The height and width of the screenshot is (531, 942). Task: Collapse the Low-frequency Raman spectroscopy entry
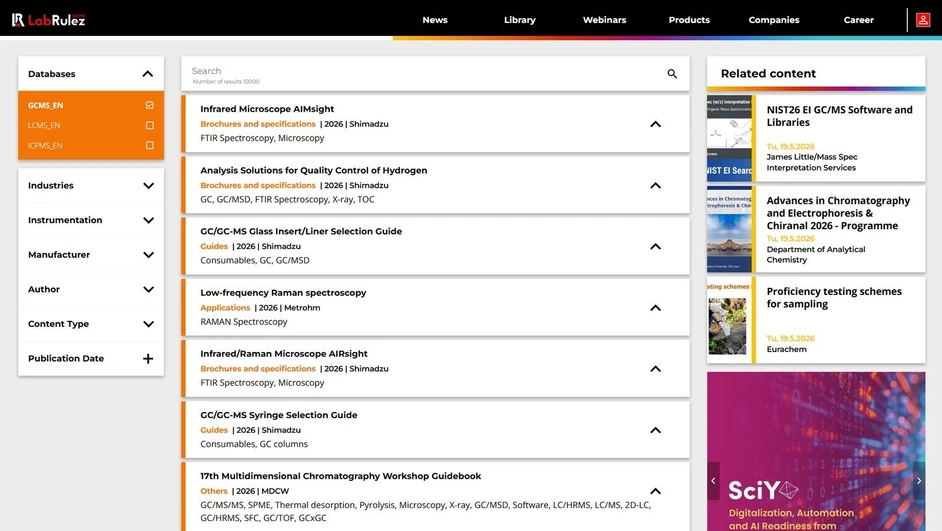coord(655,308)
